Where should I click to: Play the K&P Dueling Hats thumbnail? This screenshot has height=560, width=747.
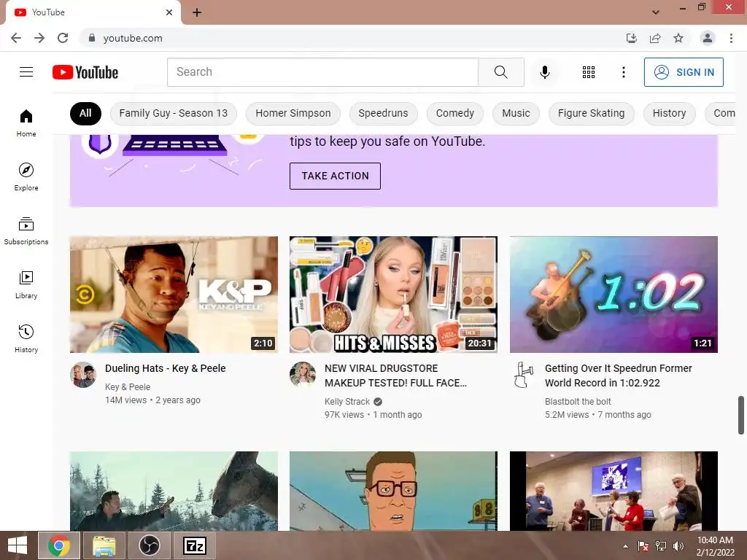(174, 295)
